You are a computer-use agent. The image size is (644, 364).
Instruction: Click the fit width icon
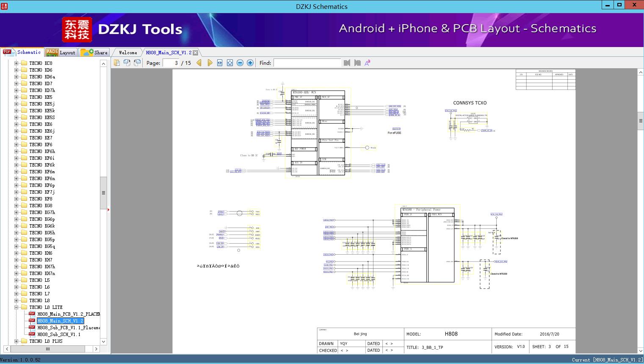point(220,63)
